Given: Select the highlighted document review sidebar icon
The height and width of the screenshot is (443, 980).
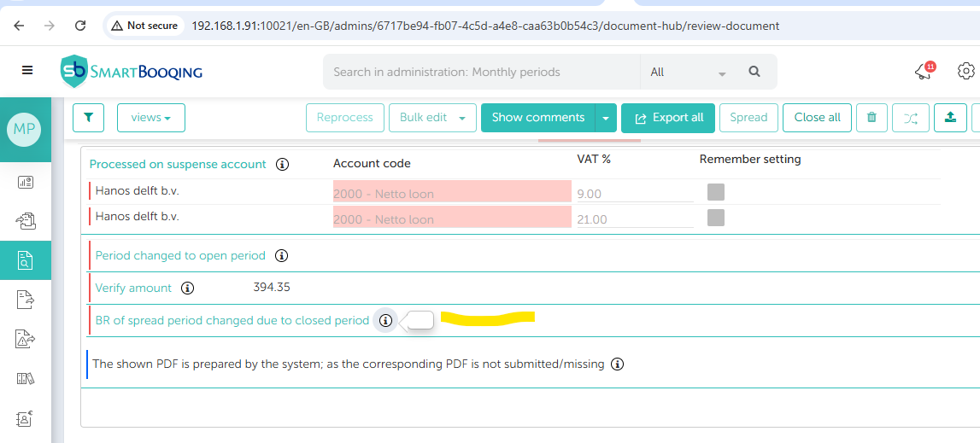Looking at the screenshot, I should pyautogui.click(x=25, y=260).
